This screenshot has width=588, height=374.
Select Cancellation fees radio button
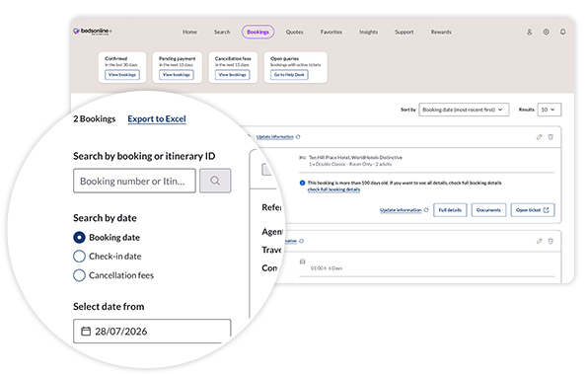[79, 275]
